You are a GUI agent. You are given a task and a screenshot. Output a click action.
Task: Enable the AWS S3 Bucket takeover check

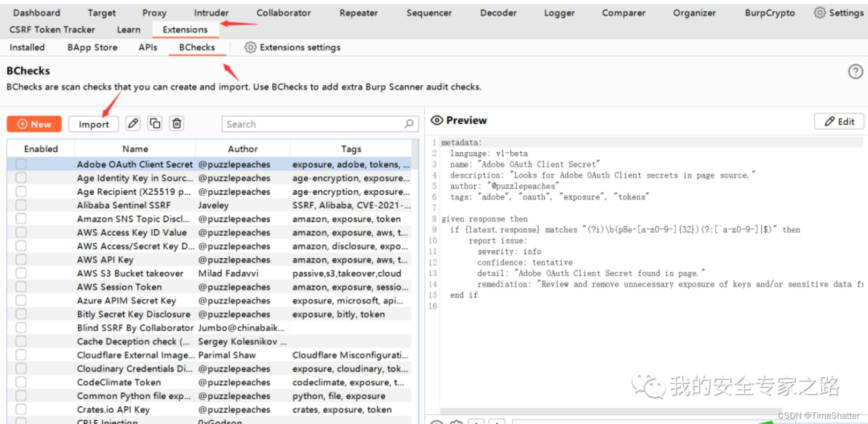[21, 273]
